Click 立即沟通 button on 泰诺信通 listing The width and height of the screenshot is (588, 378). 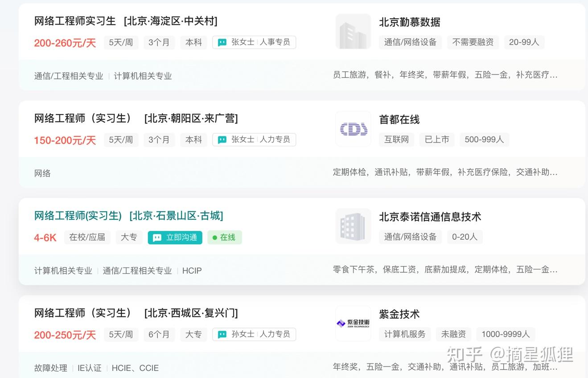(x=175, y=238)
